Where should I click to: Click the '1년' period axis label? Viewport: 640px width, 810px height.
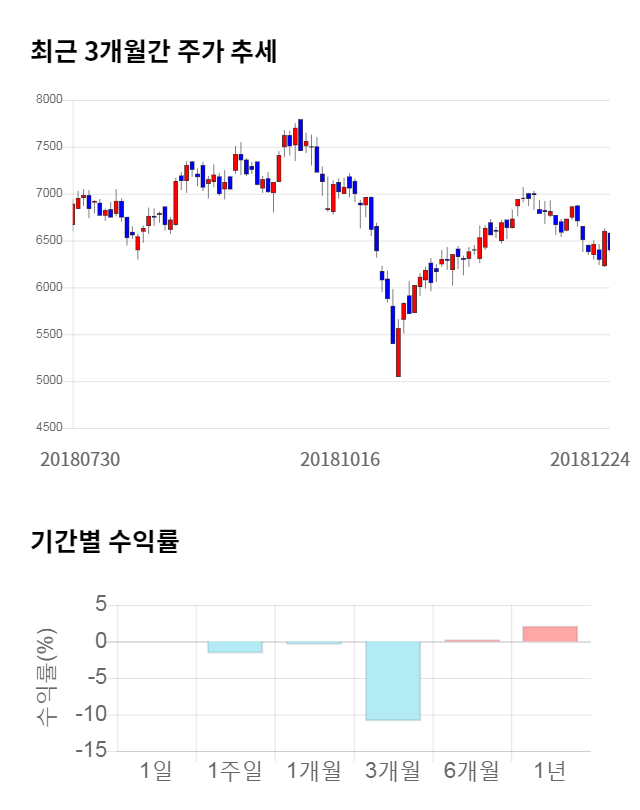pos(550,771)
